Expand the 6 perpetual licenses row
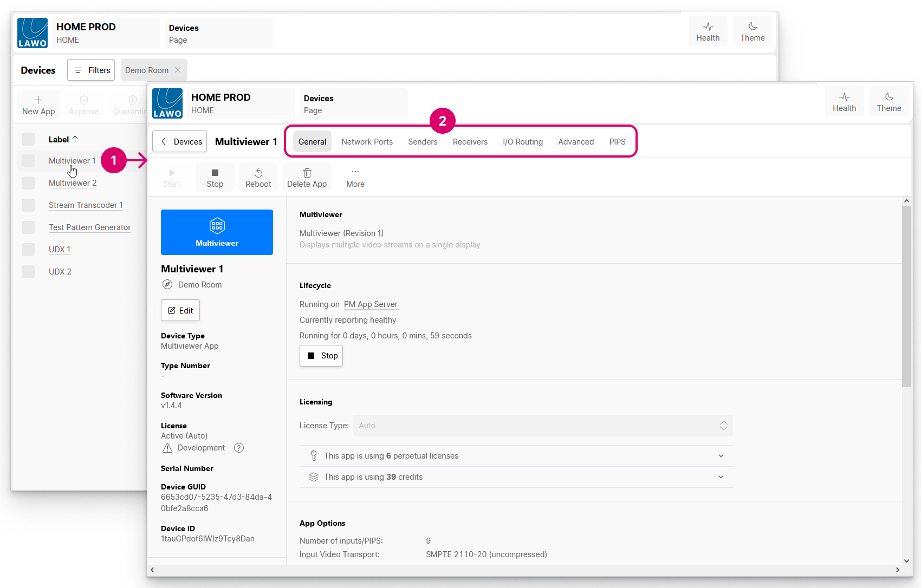This screenshot has width=921, height=588. click(x=721, y=456)
